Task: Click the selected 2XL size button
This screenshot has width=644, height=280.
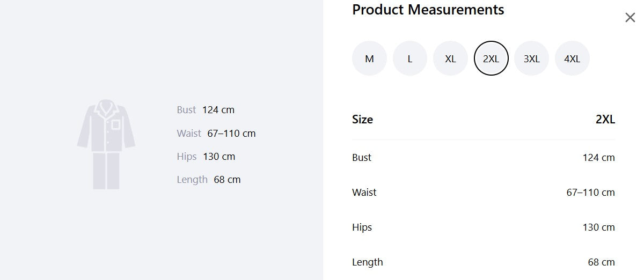Action: tap(491, 58)
